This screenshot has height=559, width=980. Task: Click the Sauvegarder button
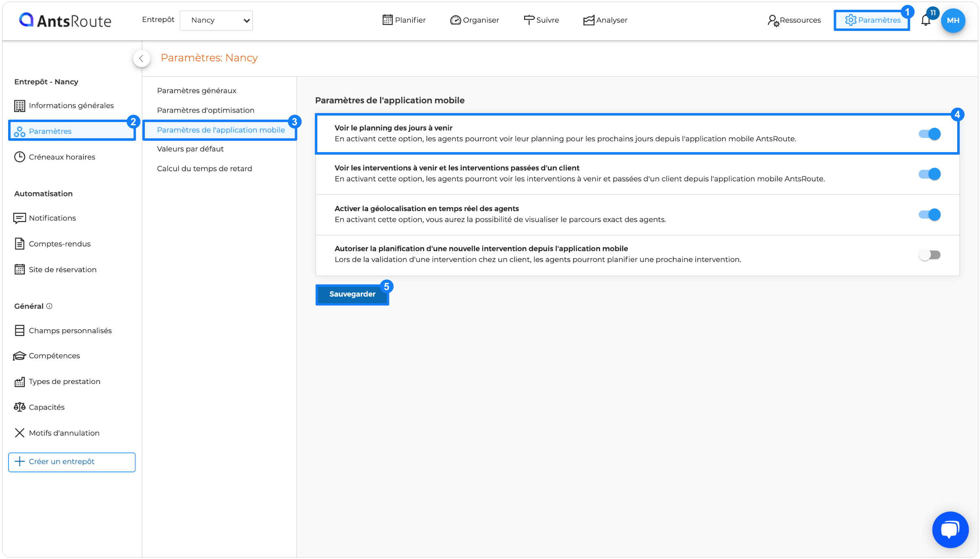coord(352,294)
